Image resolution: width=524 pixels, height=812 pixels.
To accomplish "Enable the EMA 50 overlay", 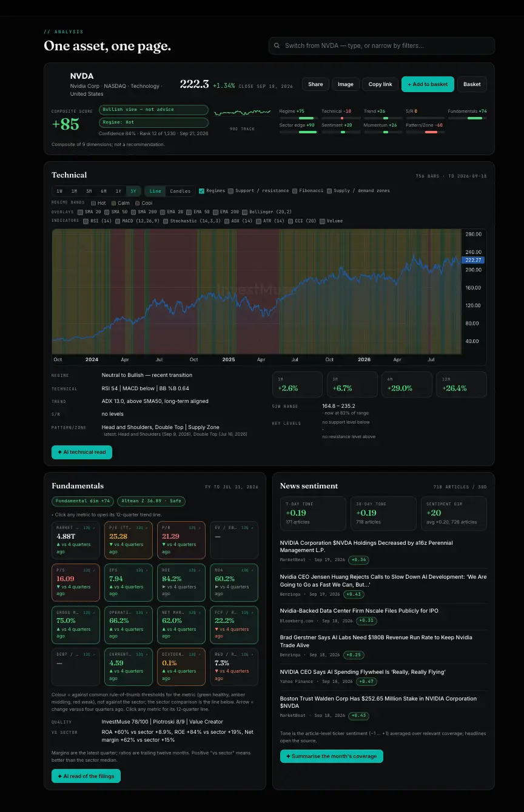I will 189,212.
